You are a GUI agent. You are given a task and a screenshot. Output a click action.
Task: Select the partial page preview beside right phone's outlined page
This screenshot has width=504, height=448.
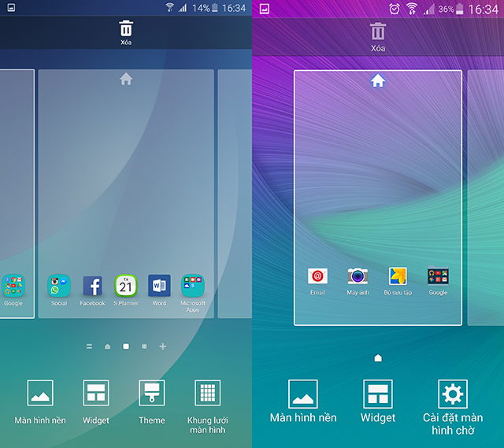pyautogui.click(x=486, y=198)
